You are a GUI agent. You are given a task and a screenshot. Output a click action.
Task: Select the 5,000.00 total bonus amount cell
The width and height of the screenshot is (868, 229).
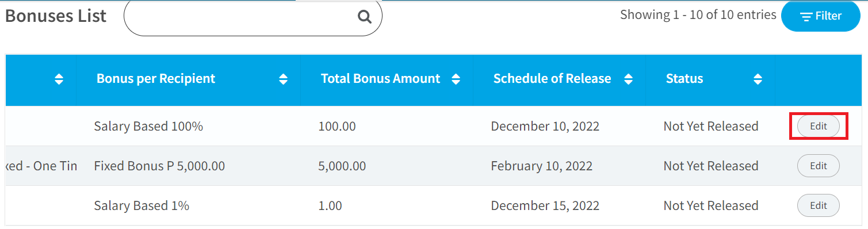coord(342,166)
